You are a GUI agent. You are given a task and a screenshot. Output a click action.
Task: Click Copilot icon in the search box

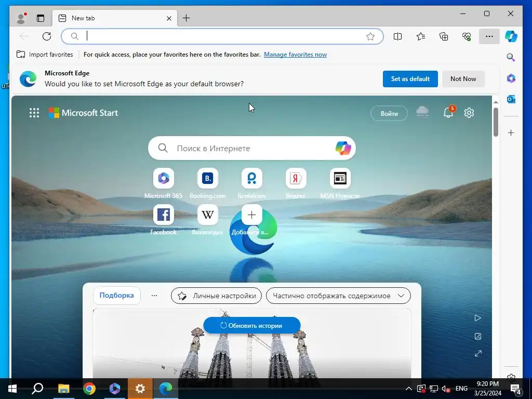[x=343, y=148]
